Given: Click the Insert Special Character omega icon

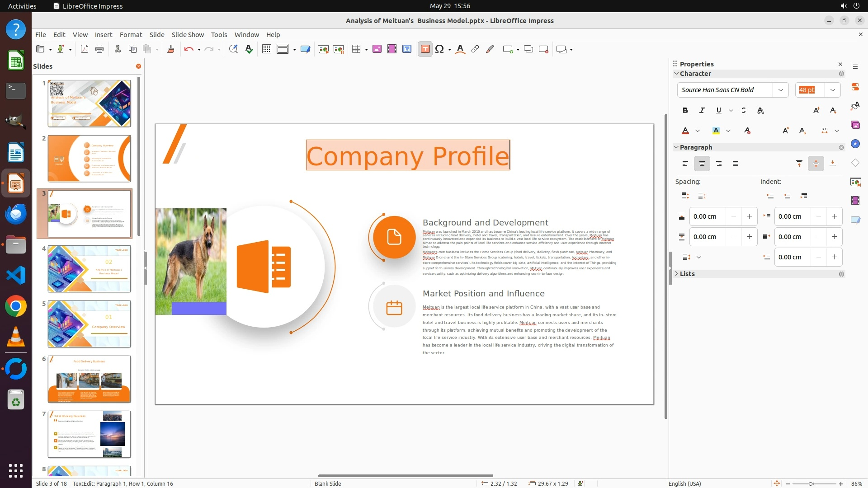Looking at the screenshot, I should pos(439,49).
